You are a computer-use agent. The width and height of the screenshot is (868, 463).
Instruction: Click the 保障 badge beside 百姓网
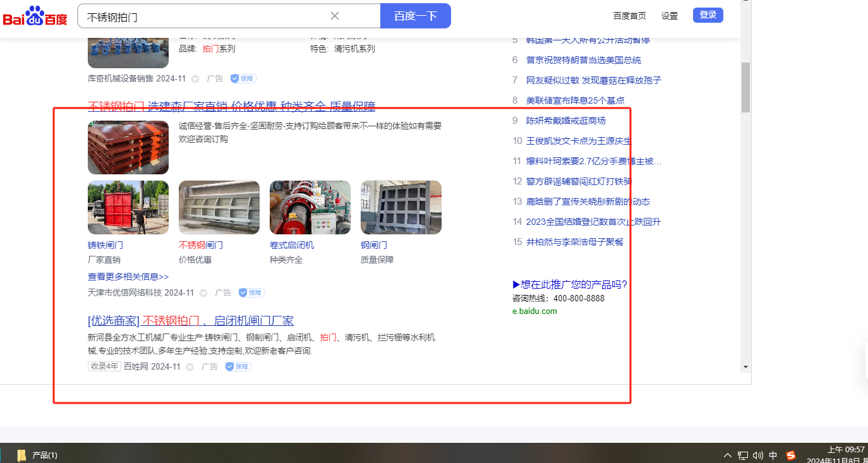pyautogui.click(x=239, y=366)
